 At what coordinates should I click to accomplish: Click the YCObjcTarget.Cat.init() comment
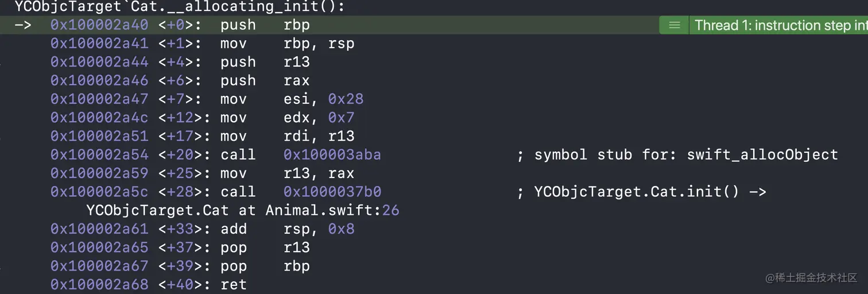650,192
